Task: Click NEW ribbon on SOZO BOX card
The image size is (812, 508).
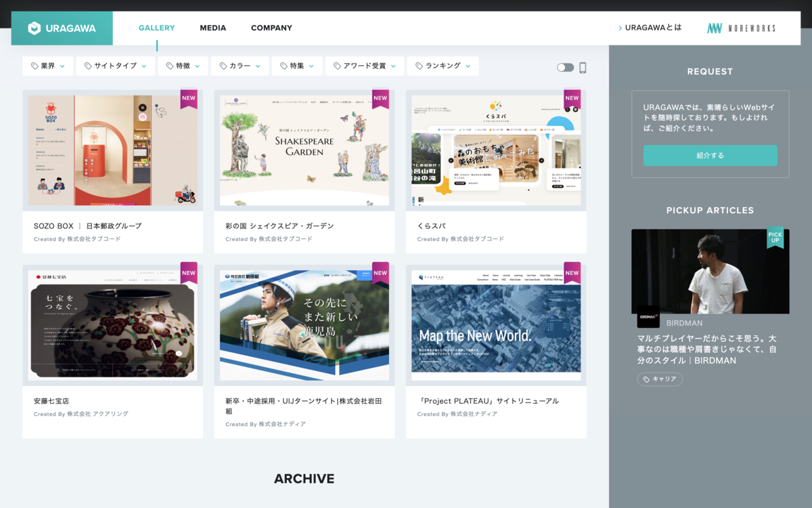Action: click(x=189, y=99)
